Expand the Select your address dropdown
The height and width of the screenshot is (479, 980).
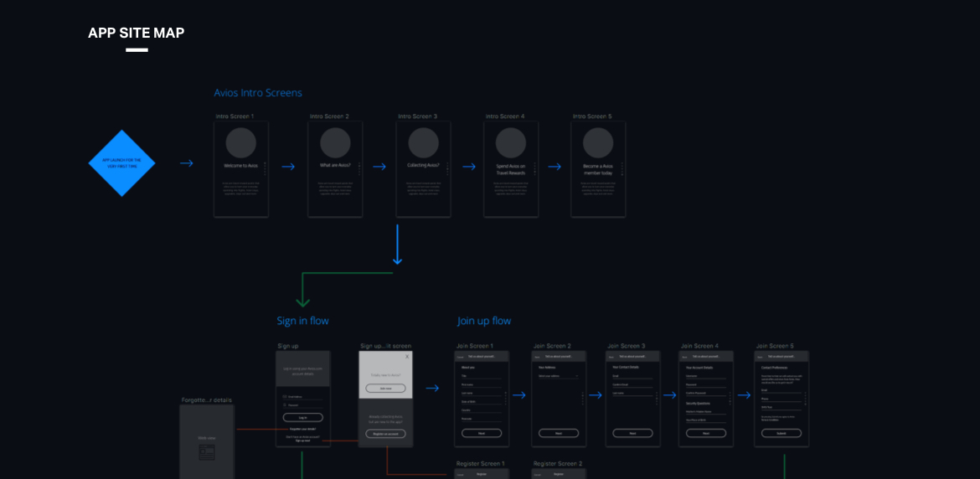[x=559, y=377]
